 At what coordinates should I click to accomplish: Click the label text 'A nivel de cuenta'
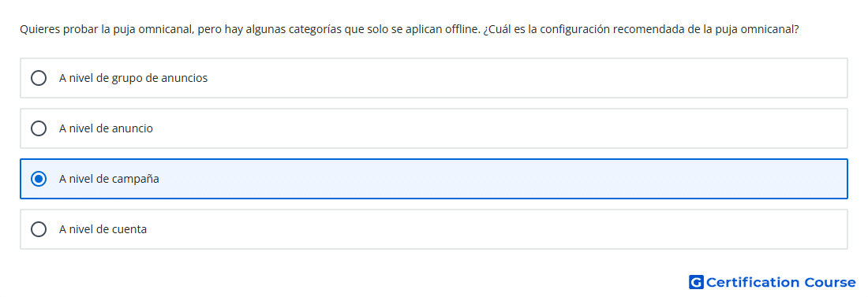(x=103, y=229)
